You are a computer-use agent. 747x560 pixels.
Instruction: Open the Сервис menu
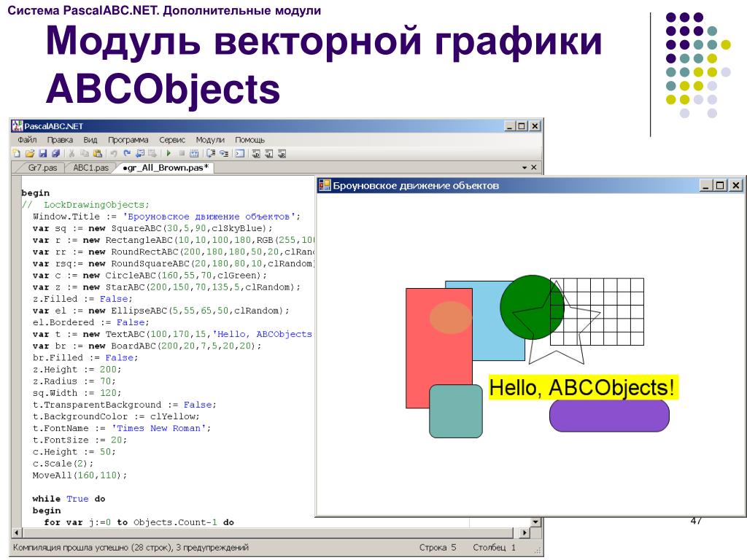point(172,140)
